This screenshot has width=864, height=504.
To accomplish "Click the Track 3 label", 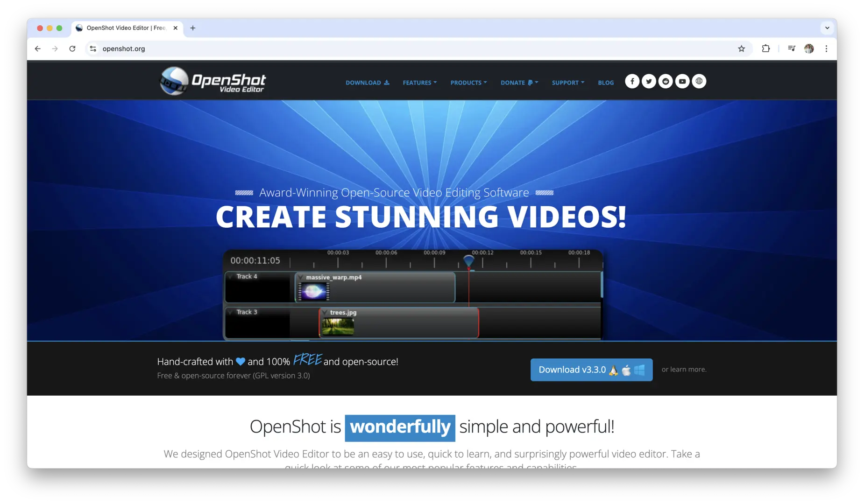I will 247,312.
